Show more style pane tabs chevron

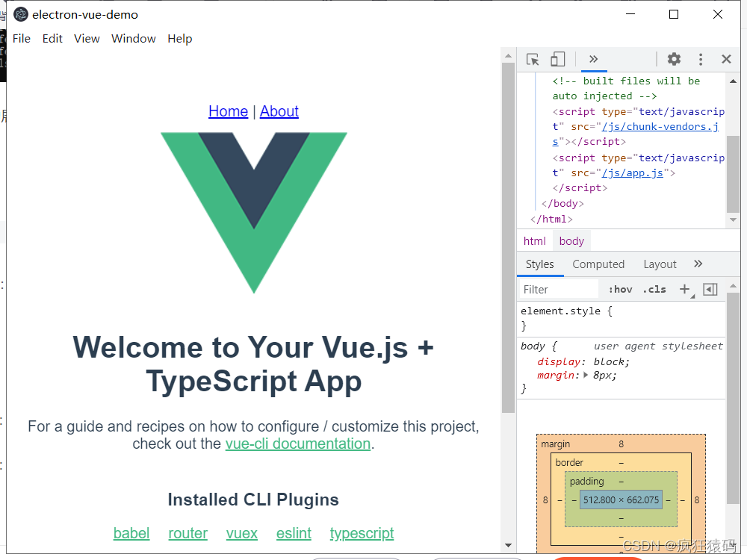(x=698, y=264)
